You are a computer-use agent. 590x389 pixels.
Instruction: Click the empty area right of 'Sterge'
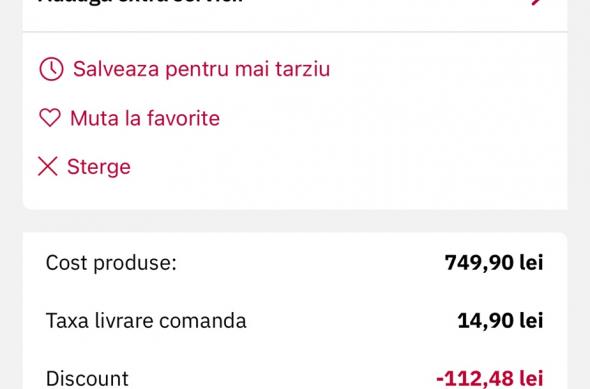(x=339, y=167)
